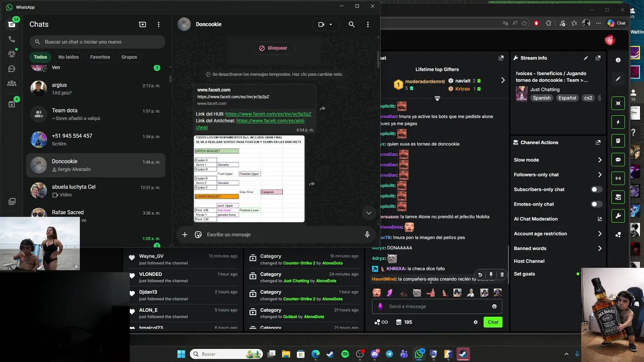Image resolution: width=644 pixels, height=362 pixels.
Task: Open WhatsApp Communities sidebar icon
Action: click(12, 83)
